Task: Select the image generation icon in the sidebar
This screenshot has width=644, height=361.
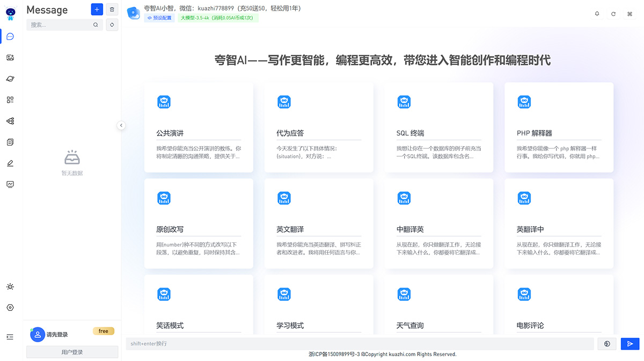Action: coord(10,57)
